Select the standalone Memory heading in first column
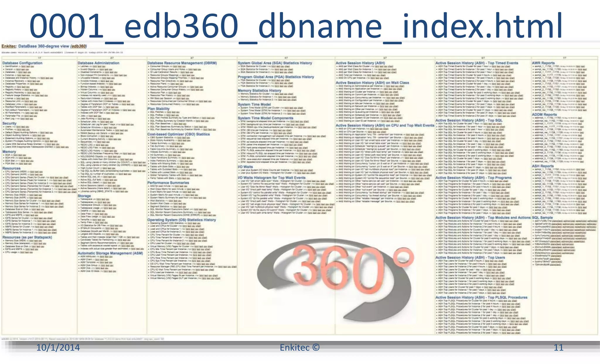 tap(9, 151)
